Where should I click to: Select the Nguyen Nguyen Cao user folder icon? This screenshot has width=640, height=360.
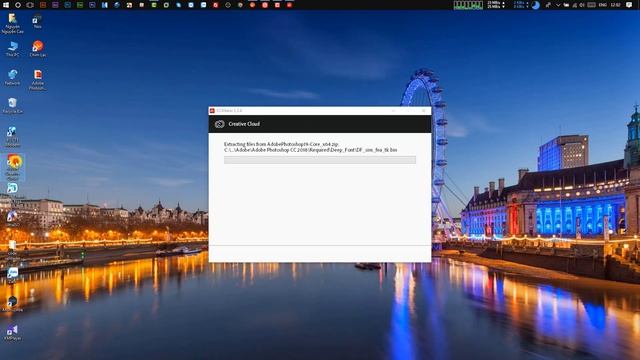[13, 23]
